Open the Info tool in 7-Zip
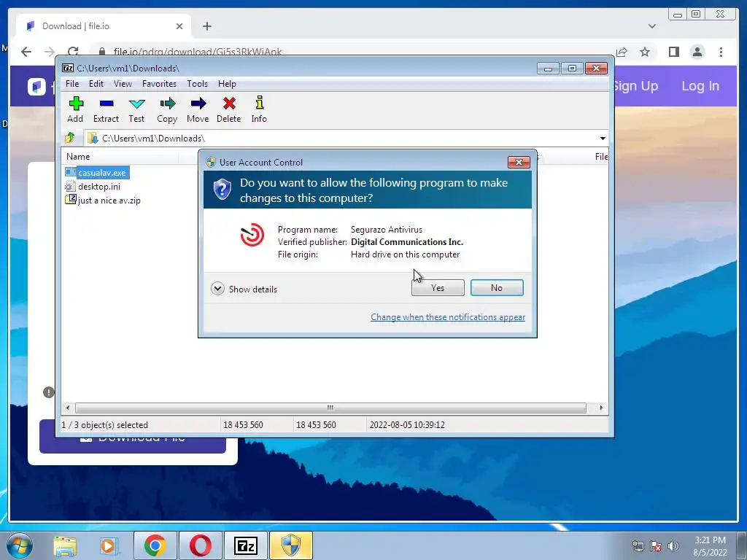The height and width of the screenshot is (560, 747). [x=259, y=110]
